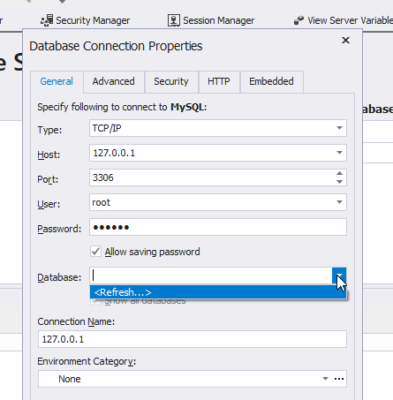Uncheck Allow saving password checkbox
393x400 pixels.
(96, 251)
